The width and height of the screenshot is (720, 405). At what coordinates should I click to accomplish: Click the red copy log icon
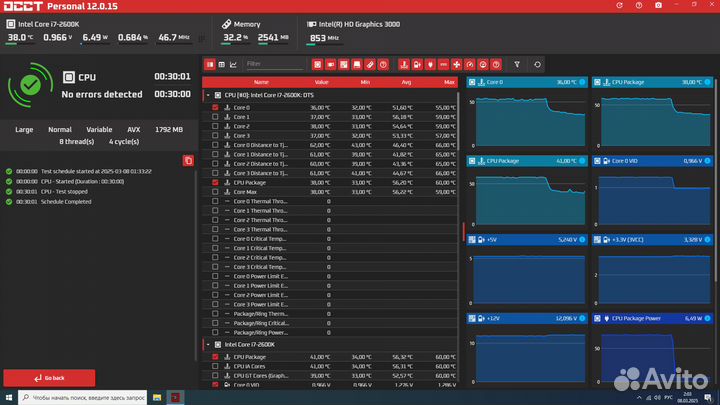pos(188,160)
